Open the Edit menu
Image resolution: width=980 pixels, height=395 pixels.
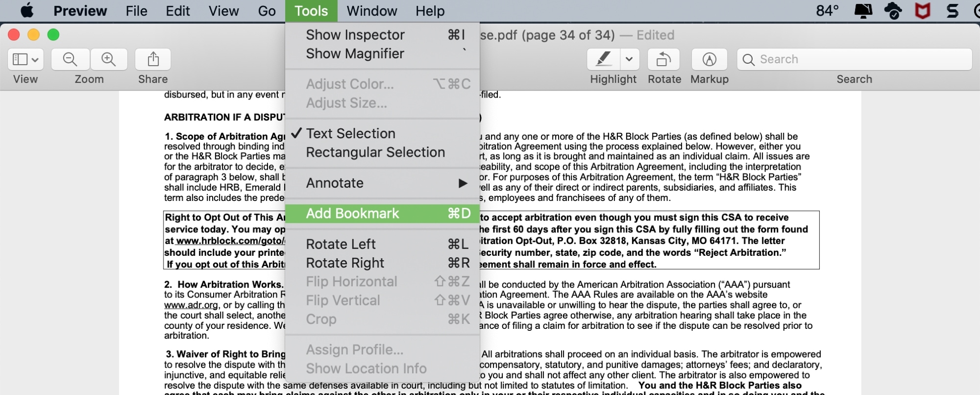178,11
